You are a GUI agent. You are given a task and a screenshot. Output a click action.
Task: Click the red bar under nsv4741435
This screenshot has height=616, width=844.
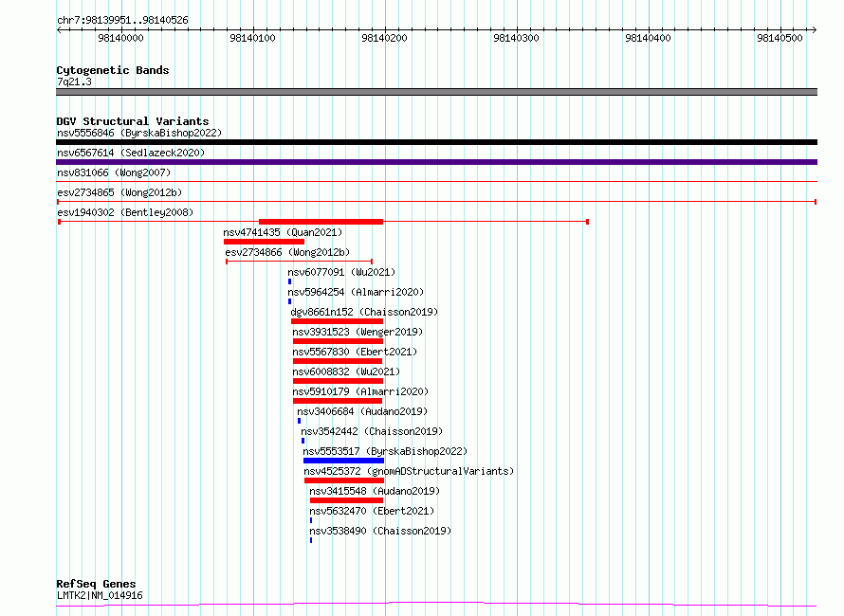pos(264,242)
